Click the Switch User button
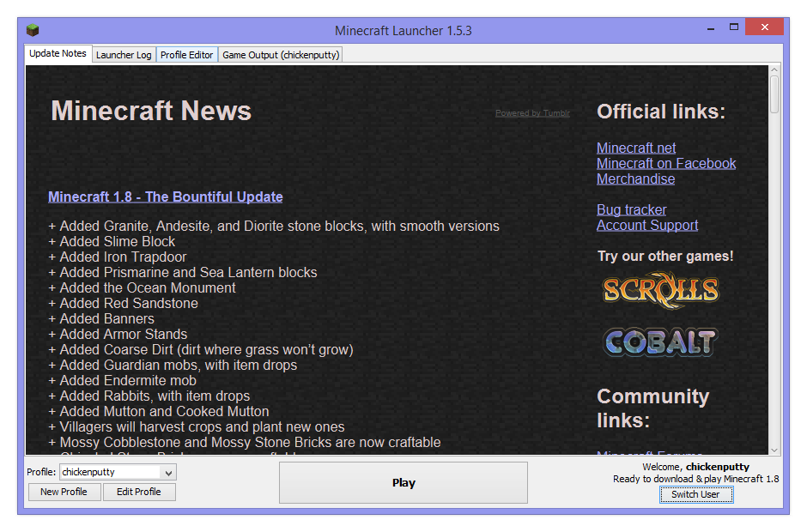Viewport: 807px width, 532px height. 696,494
